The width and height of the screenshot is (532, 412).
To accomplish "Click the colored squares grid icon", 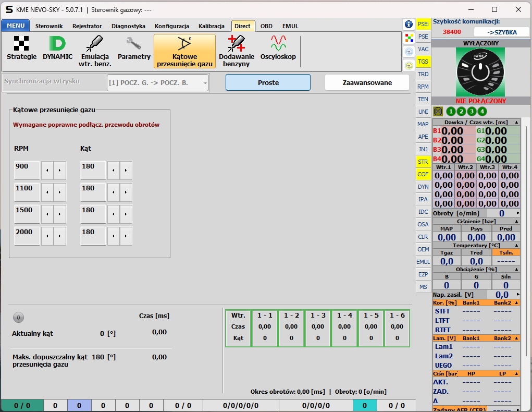I will [409, 37].
